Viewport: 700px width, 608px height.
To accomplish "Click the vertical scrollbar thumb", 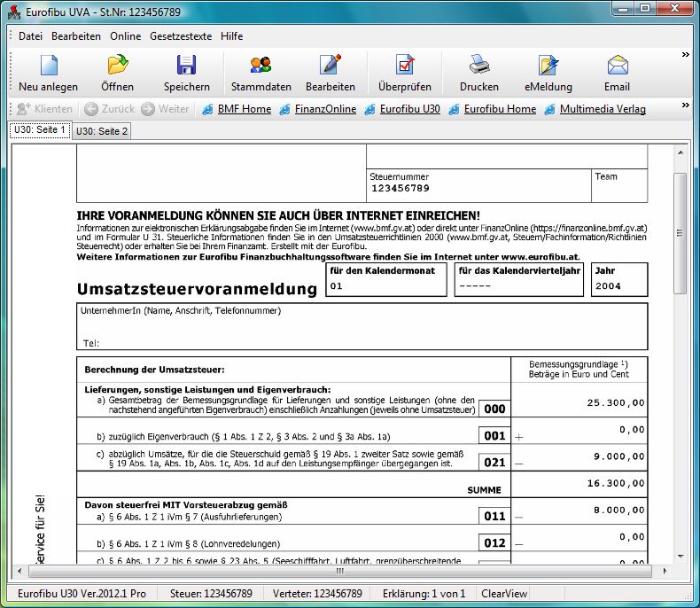I will pos(680,233).
